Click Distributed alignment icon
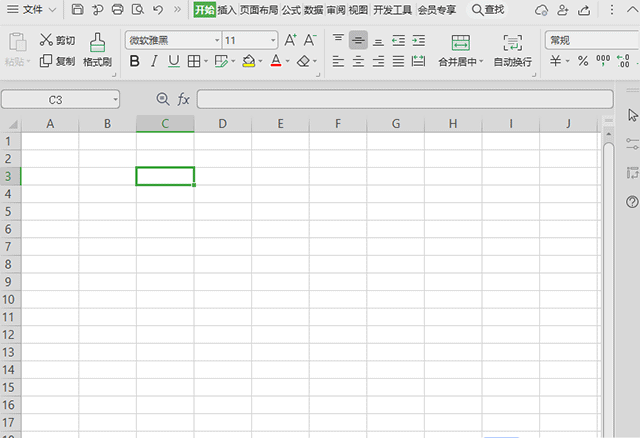Image resolution: width=640 pixels, height=438 pixels. (418, 61)
